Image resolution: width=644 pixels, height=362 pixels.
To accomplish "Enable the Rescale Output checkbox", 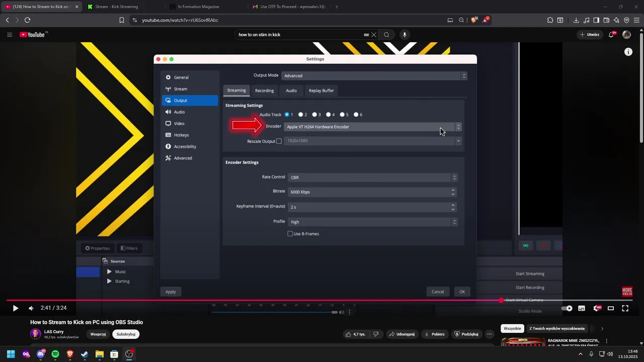I will click(279, 141).
